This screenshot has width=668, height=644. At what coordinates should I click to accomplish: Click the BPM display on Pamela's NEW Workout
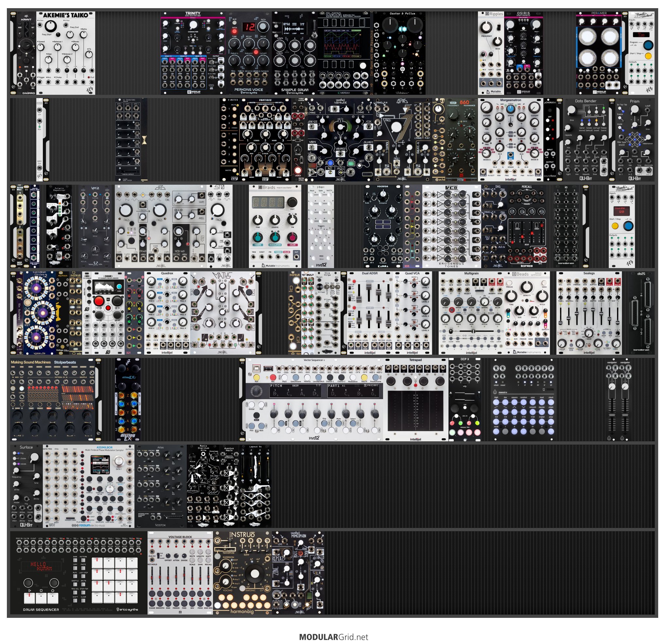click(x=641, y=35)
